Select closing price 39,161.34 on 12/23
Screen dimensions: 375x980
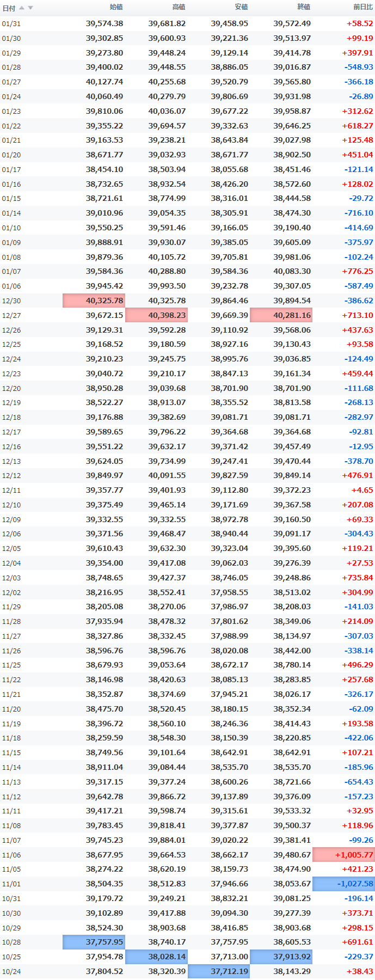pos(292,374)
